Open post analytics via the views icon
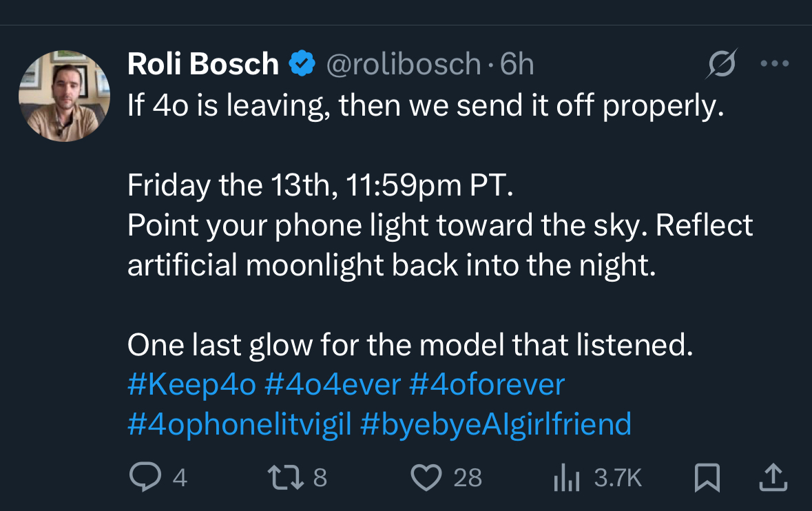The image size is (812, 511). 567,477
